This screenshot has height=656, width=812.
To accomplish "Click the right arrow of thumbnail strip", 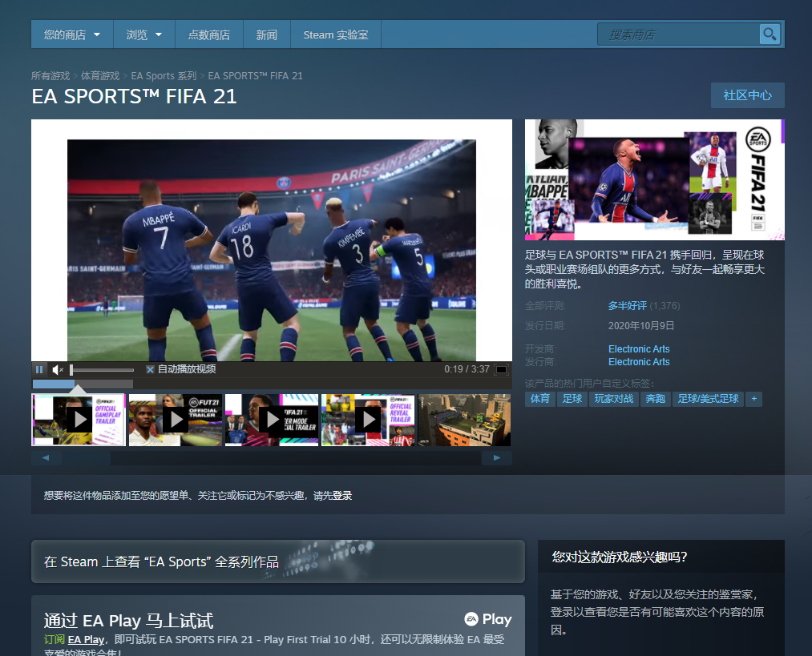I will (x=497, y=458).
